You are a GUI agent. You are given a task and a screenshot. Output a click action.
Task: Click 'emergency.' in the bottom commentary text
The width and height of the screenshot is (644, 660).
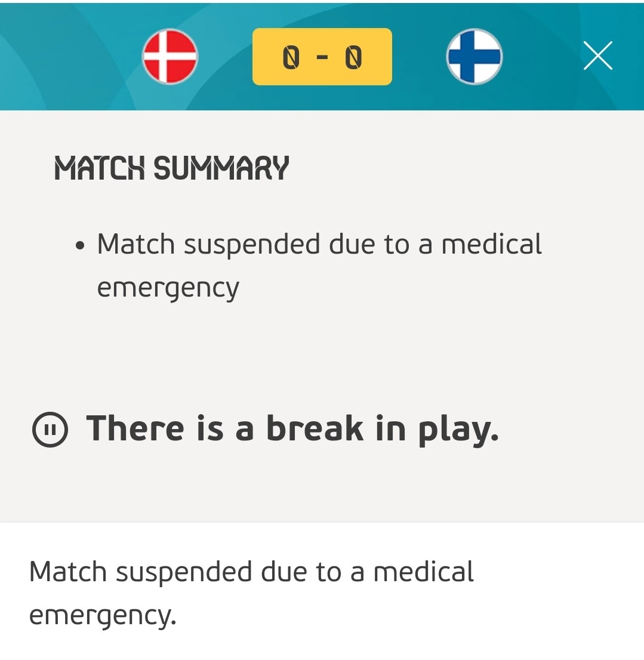coord(102,616)
